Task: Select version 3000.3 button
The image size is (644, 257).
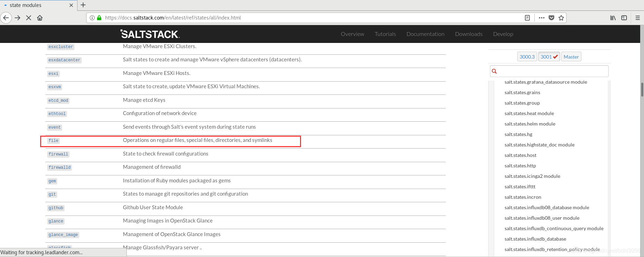Action: [x=527, y=57]
